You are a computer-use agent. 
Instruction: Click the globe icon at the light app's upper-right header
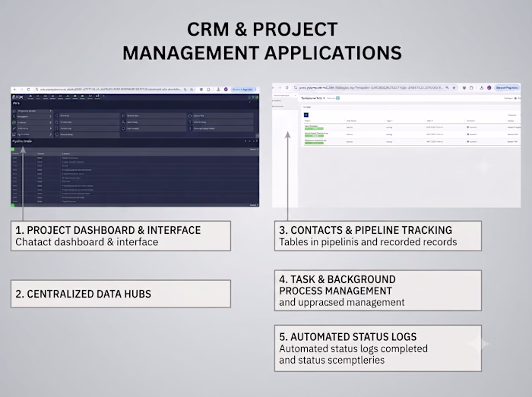coord(515,98)
